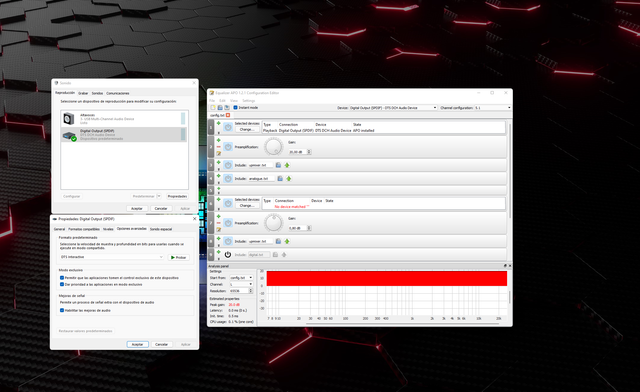Toggle power icon for Include analogue.txt row
The width and height of the screenshot is (640, 392).
click(228, 178)
